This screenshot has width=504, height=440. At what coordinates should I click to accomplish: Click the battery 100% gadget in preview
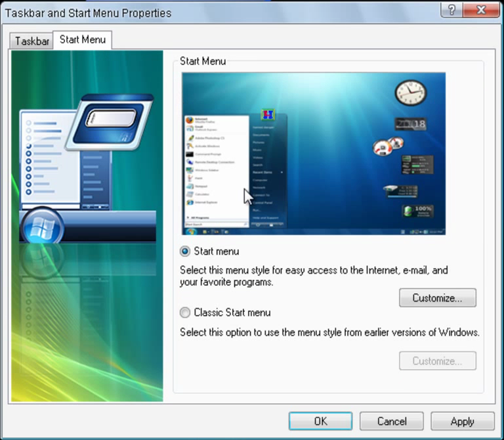pyautogui.click(x=418, y=211)
